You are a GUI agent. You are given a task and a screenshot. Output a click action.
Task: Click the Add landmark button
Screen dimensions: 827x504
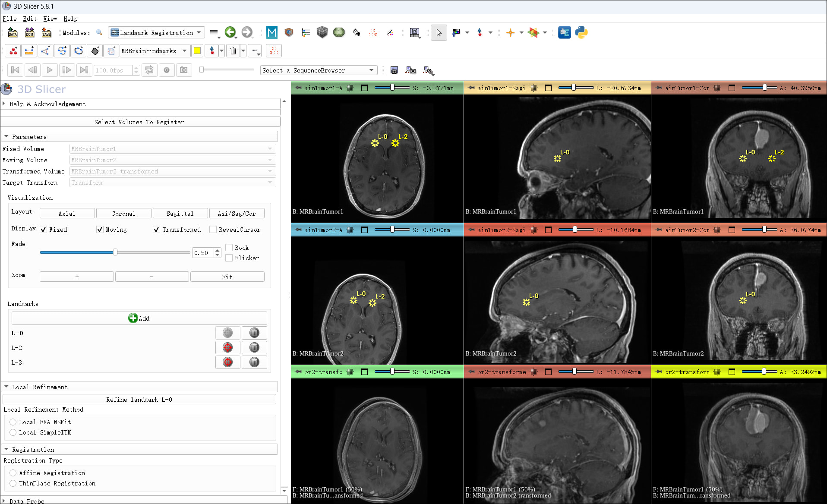[x=139, y=318]
